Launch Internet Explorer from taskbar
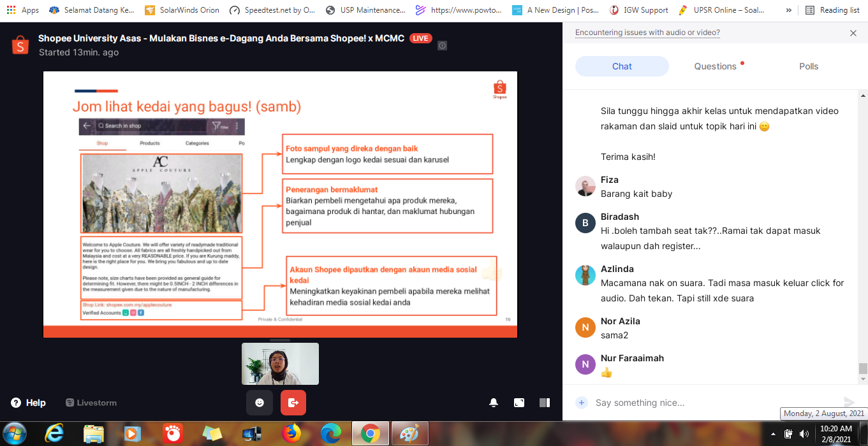This screenshot has width=868, height=446. click(x=54, y=433)
